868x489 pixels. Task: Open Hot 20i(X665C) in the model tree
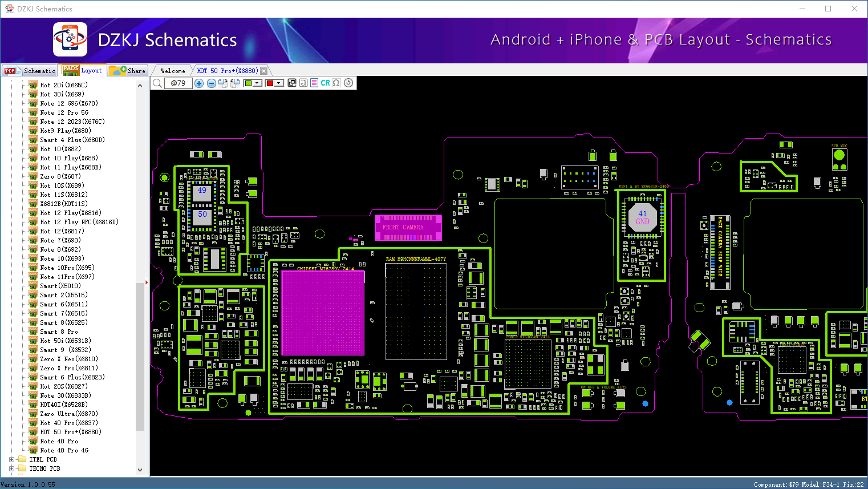coord(64,85)
